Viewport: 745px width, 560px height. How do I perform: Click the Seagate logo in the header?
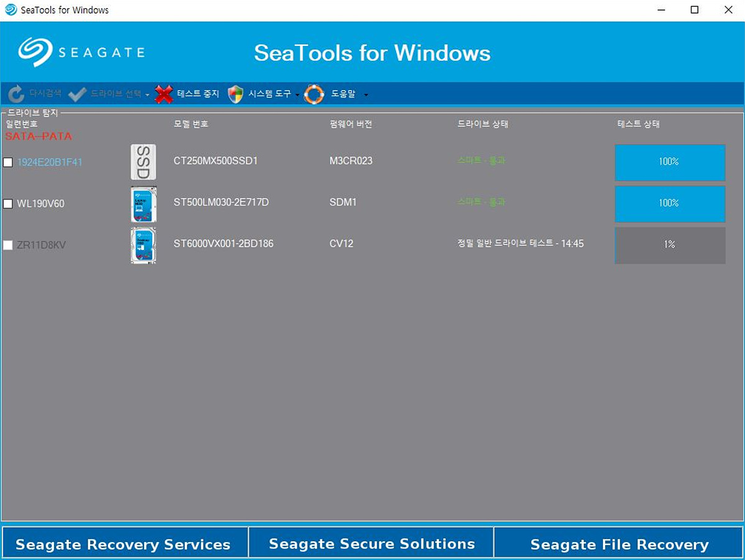tap(81, 52)
